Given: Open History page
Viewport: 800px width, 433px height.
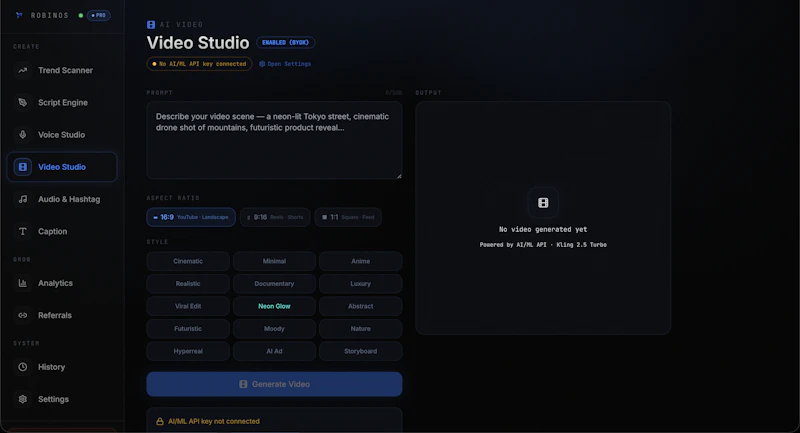Looking at the screenshot, I should (x=62, y=367).
